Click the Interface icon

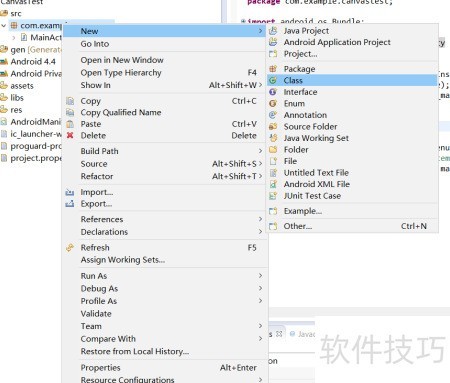point(273,92)
